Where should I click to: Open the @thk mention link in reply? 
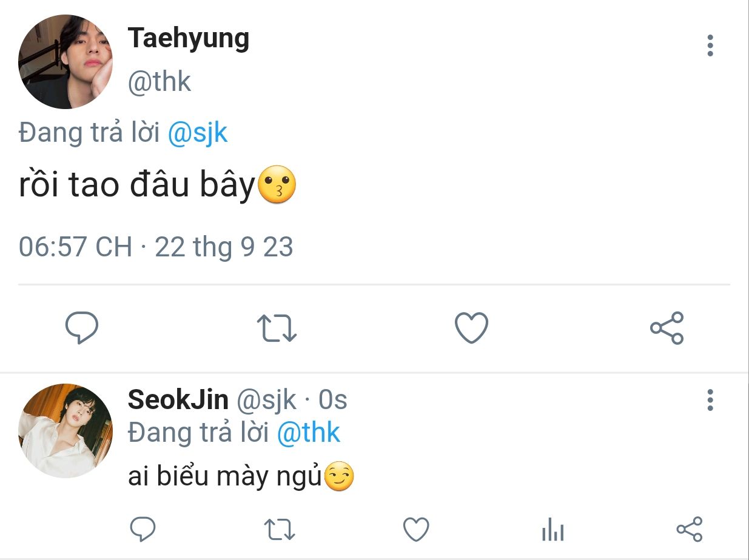(309, 433)
